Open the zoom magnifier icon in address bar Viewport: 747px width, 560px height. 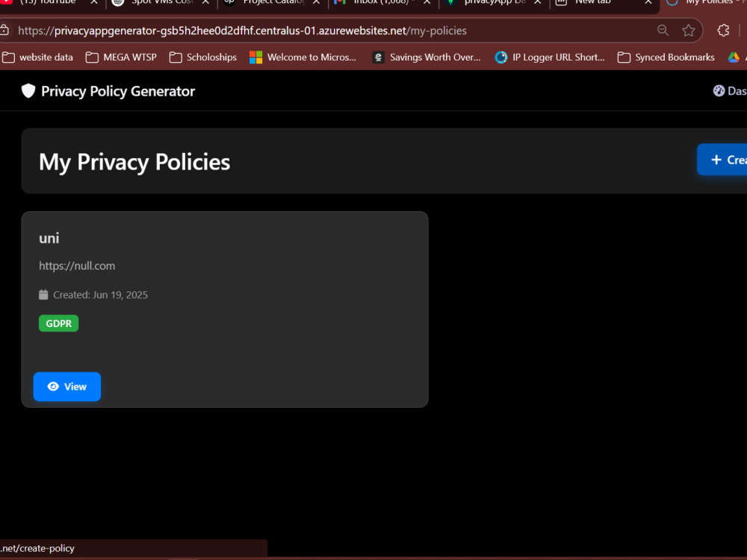pyautogui.click(x=663, y=31)
